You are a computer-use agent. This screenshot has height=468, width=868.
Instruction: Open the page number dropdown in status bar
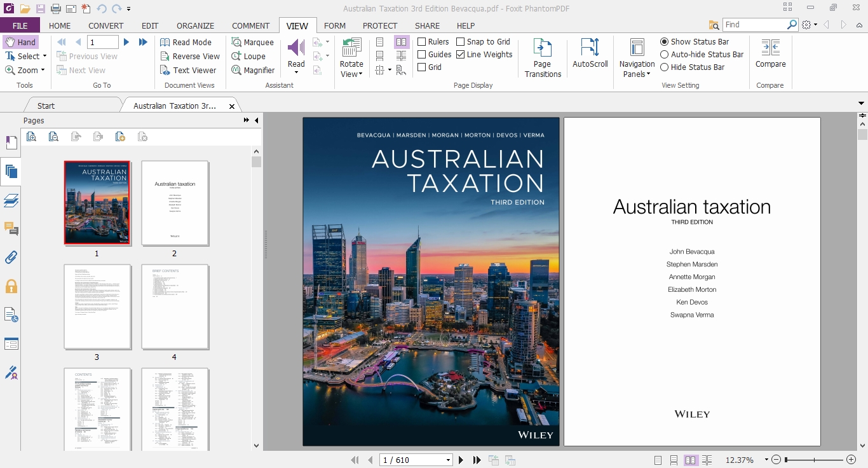pyautogui.click(x=448, y=460)
